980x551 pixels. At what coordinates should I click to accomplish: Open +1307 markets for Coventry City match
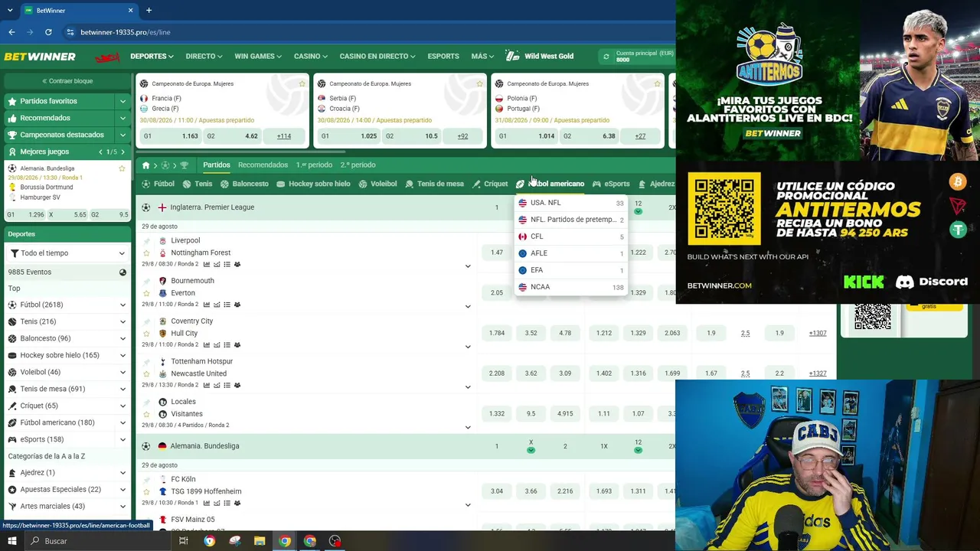click(x=818, y=334)
